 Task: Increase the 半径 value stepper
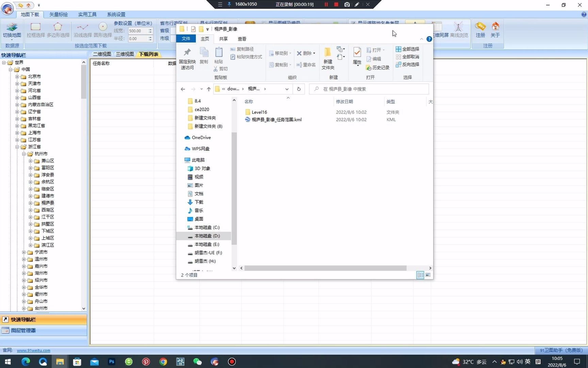pyautogui.click(x=150, y=37)
